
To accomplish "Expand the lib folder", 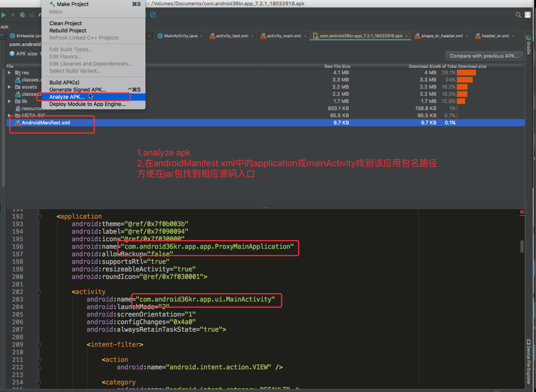I will click(x=10, y=101).
